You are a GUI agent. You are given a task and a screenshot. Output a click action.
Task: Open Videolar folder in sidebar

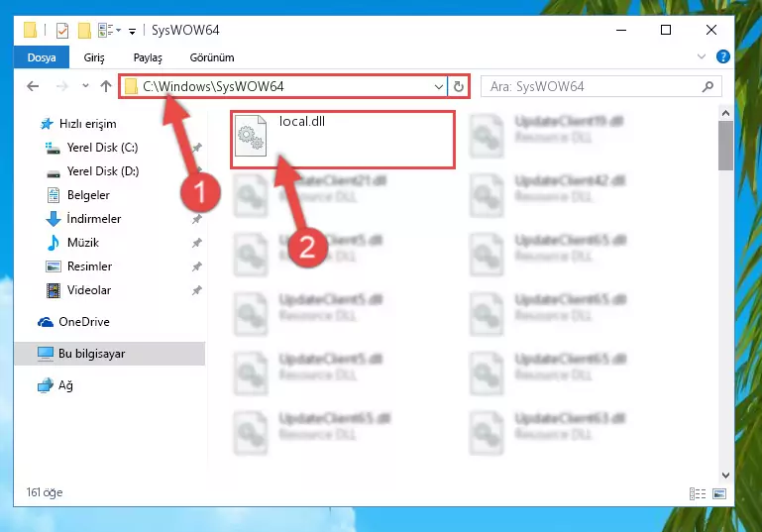pyautogui.click(x=89, y=290)
